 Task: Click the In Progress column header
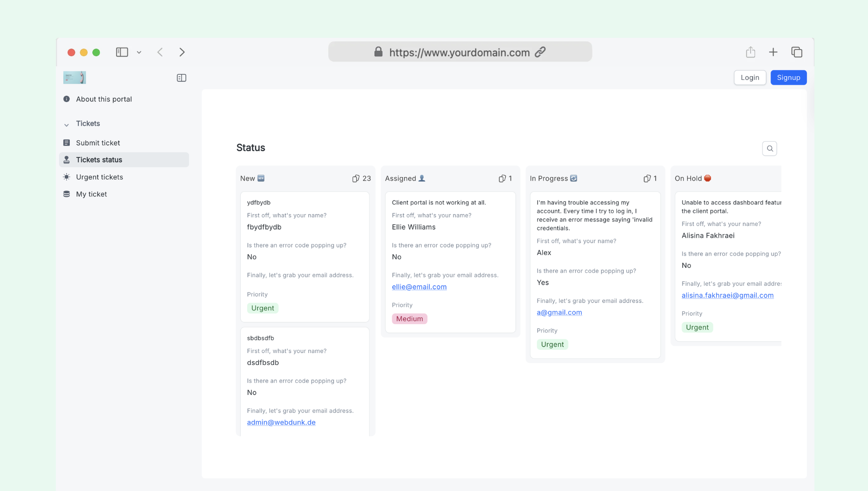pos(595,178)
